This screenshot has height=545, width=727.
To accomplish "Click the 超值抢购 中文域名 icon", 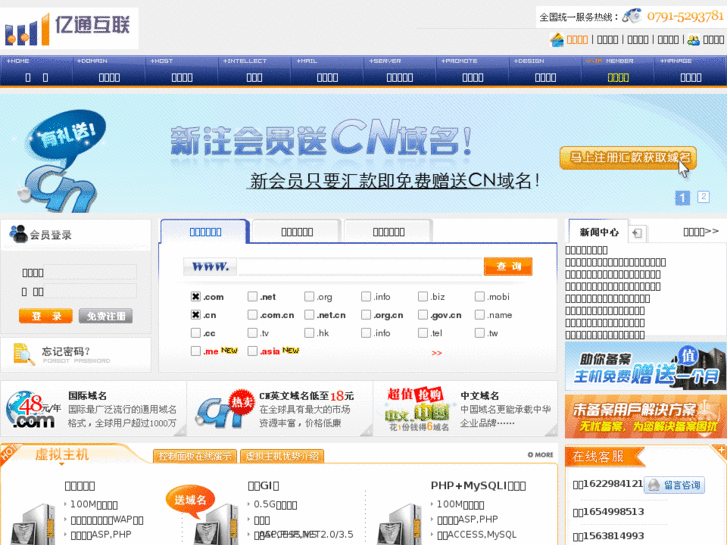I will tap(417, 409).
